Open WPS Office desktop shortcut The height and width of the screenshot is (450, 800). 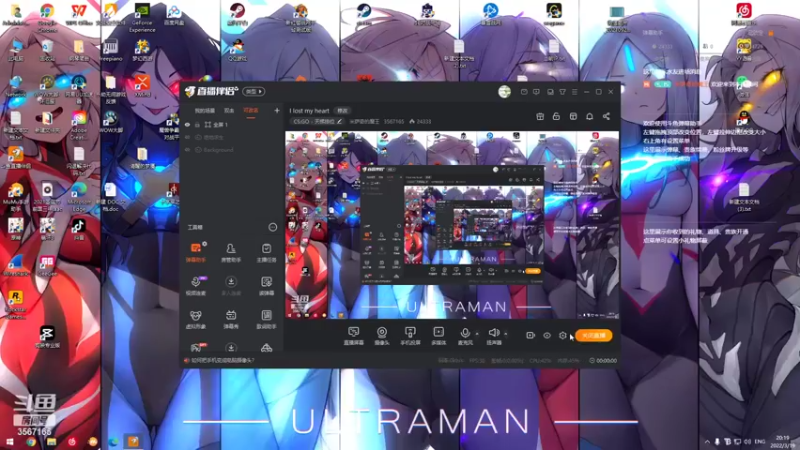pos(78,15)
